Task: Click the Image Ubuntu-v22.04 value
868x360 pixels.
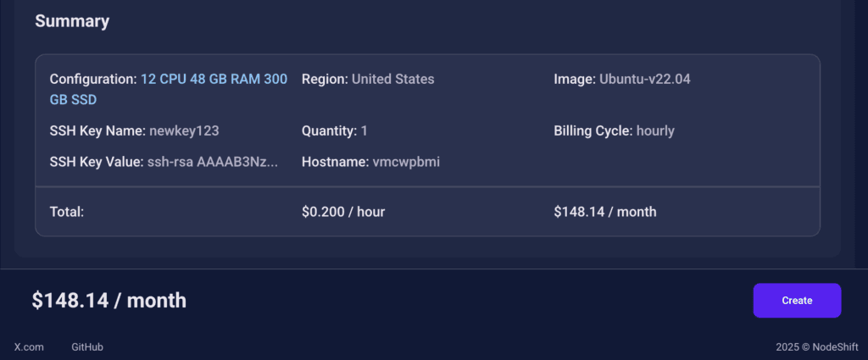Action: click(x=645, y=79)
